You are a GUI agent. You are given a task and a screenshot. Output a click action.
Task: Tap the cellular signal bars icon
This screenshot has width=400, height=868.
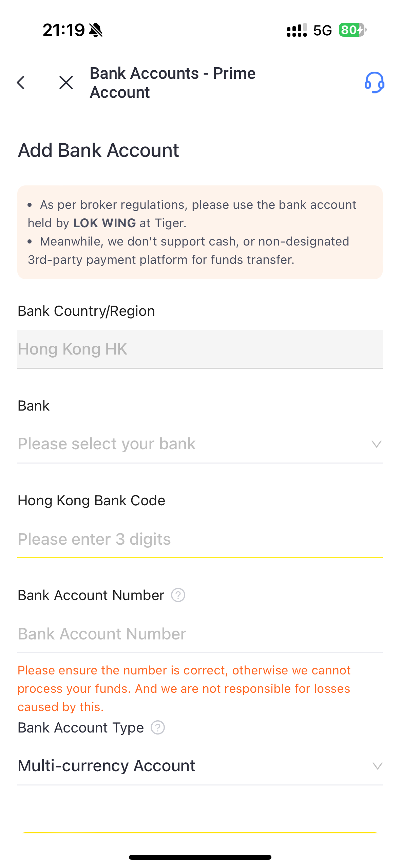tap(297, 30)
